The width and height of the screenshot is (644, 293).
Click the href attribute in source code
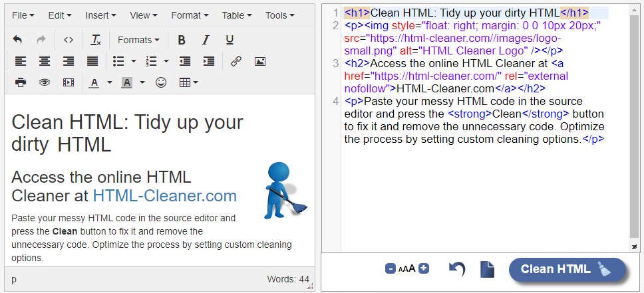[357, 76]
